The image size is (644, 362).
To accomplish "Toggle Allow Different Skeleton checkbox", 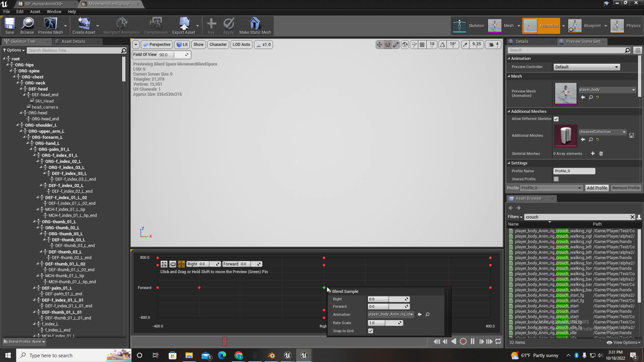I will (556, 119).
